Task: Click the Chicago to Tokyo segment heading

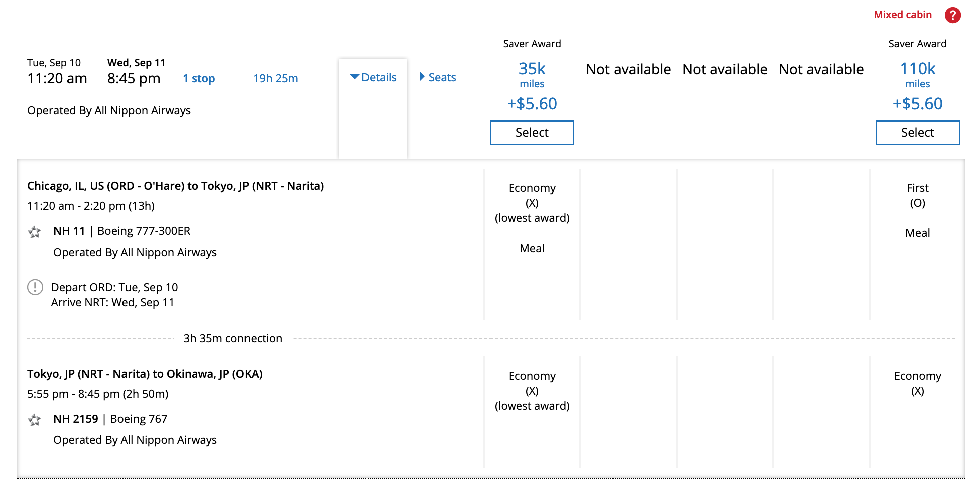Action: [175, 186]
